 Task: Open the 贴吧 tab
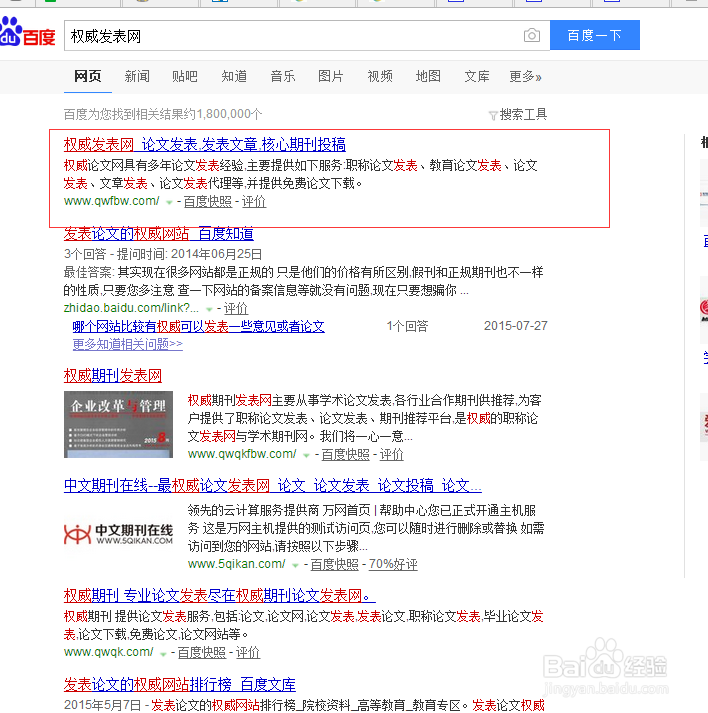pos(185,76)
